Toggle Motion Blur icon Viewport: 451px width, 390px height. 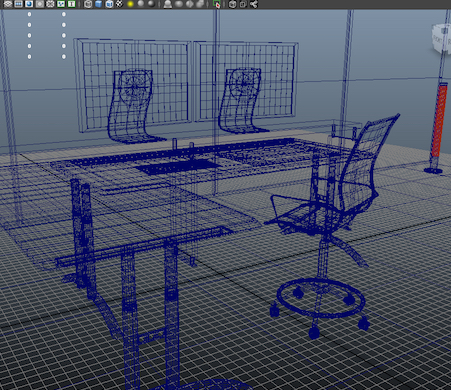coord(179,4)
